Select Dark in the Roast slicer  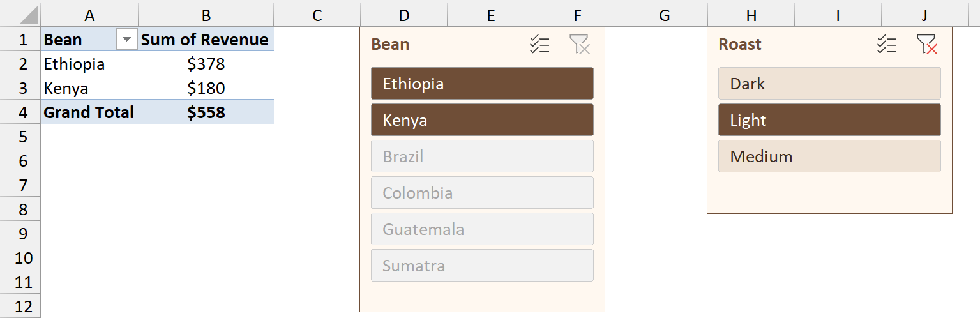(x=829, y=84)
